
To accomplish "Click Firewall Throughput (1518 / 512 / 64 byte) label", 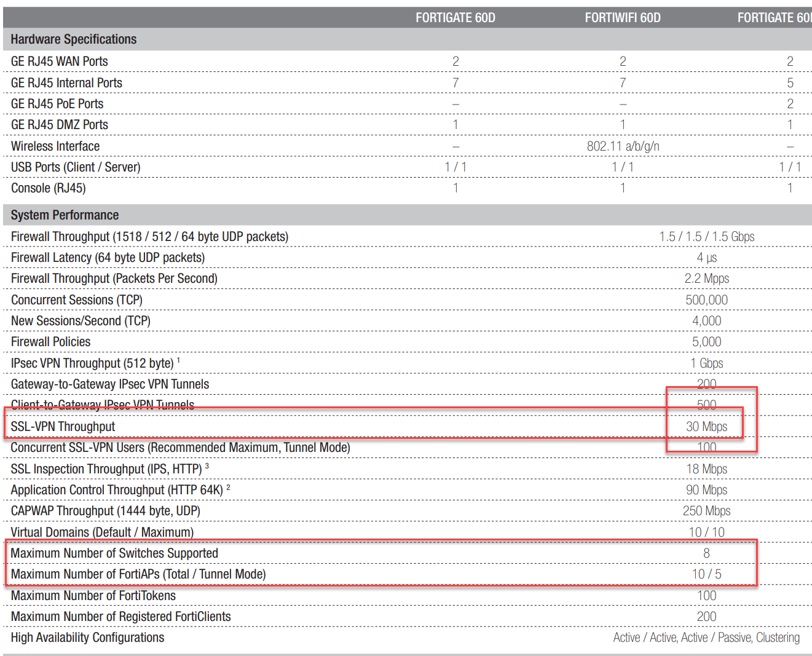I will [x=149, y=237].
